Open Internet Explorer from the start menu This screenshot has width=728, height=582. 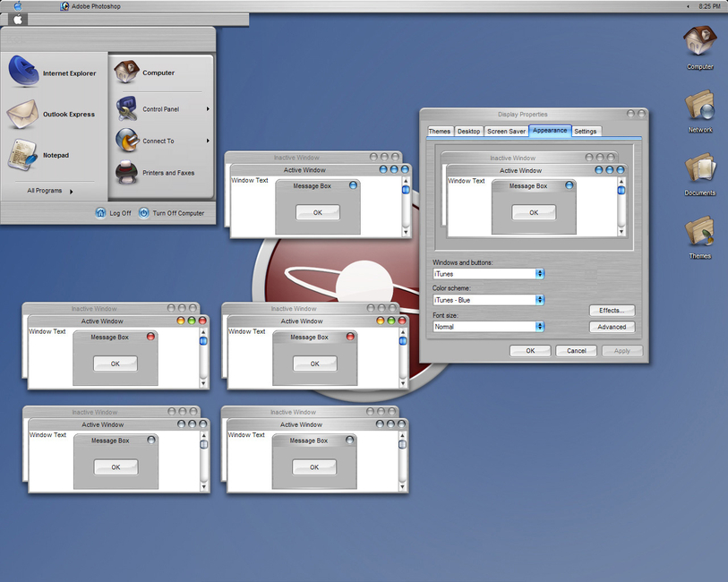(x=52, y=73)
